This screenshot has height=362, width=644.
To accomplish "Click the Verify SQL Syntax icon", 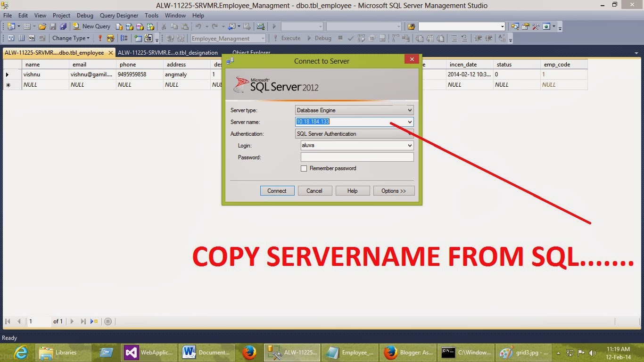I will coord(110,38).
